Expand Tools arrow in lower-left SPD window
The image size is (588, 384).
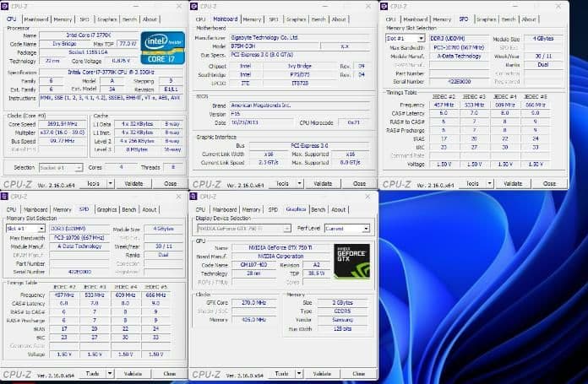point(110,374)
